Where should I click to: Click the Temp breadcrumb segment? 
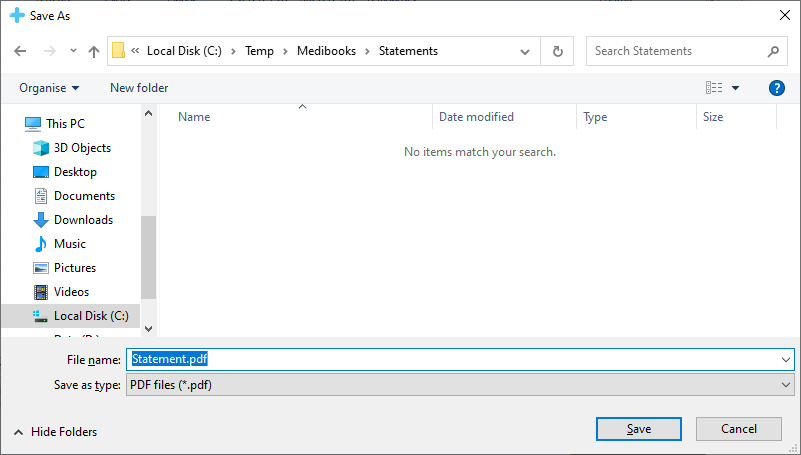tap(259, 51)
